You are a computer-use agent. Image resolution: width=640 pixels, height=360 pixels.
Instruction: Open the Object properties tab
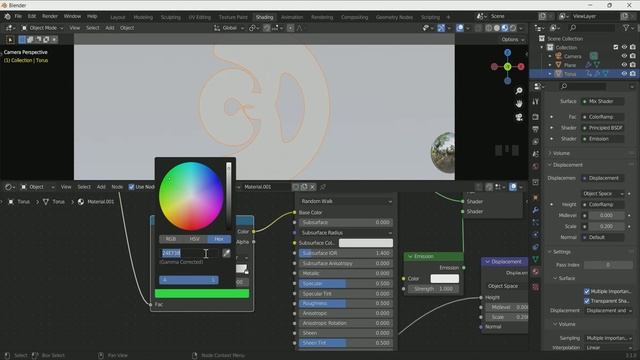(536, 198)
